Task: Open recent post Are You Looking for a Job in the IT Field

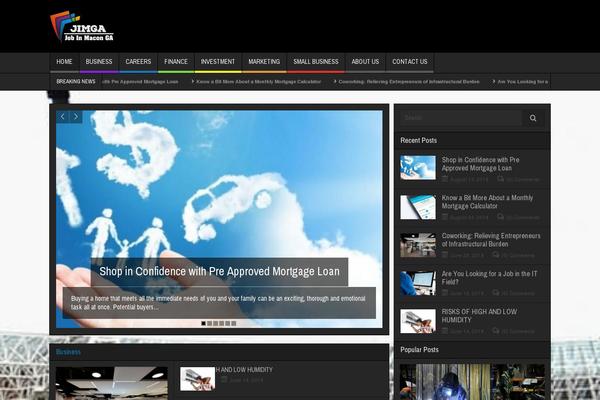Action: 489,278
